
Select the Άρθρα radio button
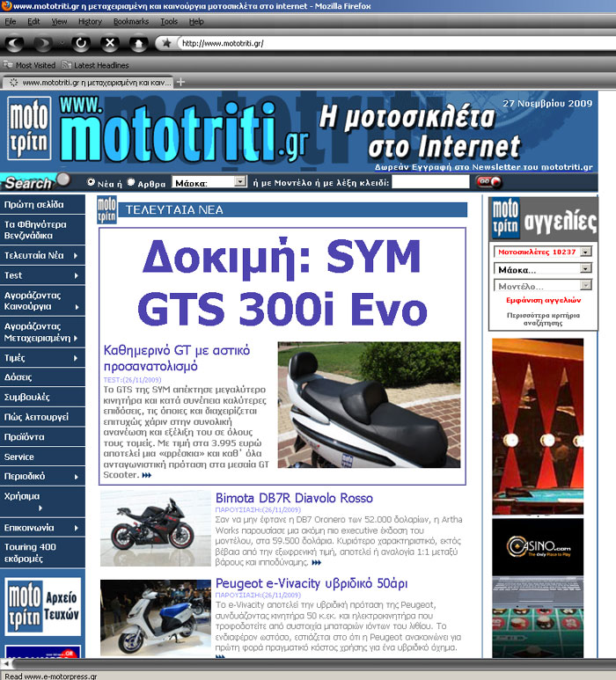[x=131, y=182]
